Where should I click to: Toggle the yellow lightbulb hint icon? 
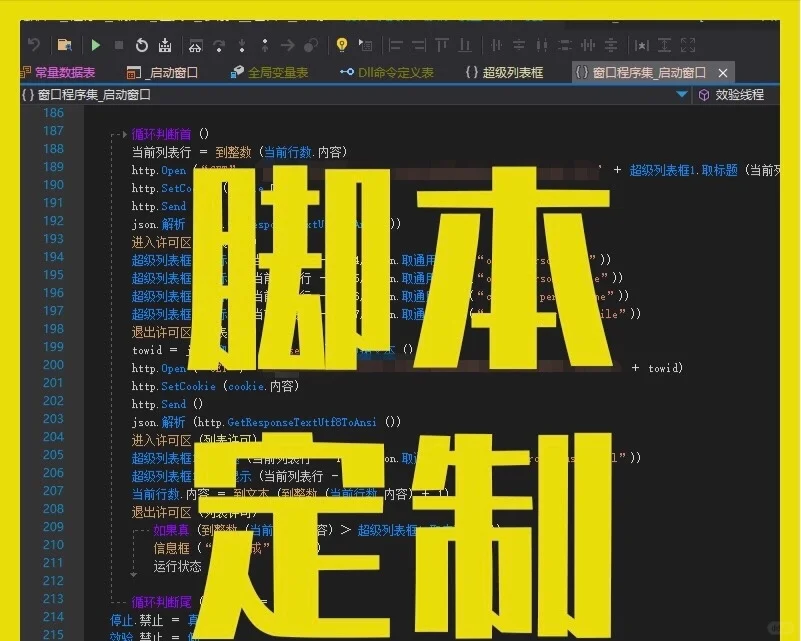point(342,45)
